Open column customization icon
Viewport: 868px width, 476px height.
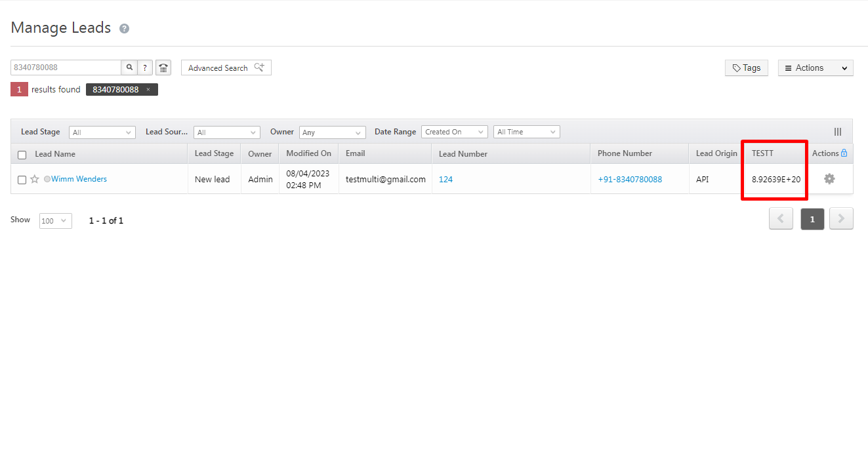click(838, 132)
